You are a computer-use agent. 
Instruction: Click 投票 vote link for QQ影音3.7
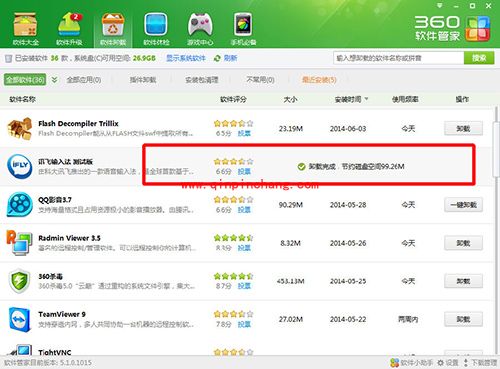pos(244,210)
